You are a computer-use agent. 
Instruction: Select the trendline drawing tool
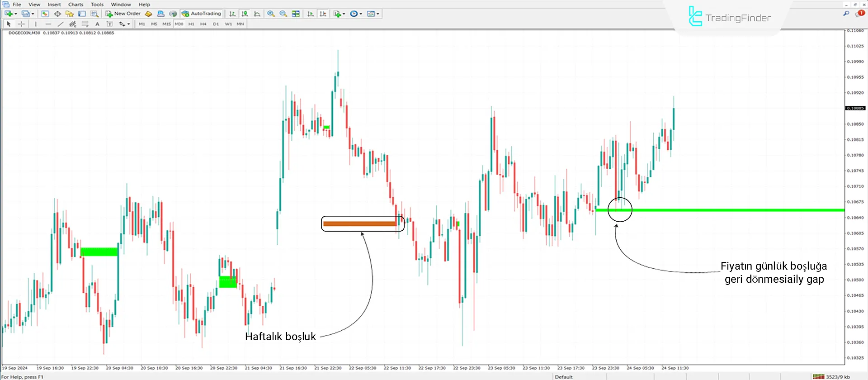click(60, 24)
